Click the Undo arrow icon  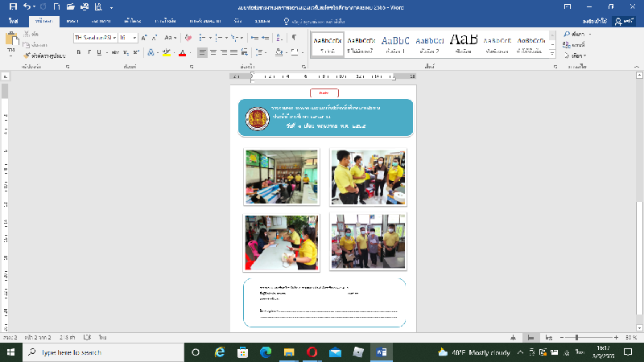tap(27, 6)
